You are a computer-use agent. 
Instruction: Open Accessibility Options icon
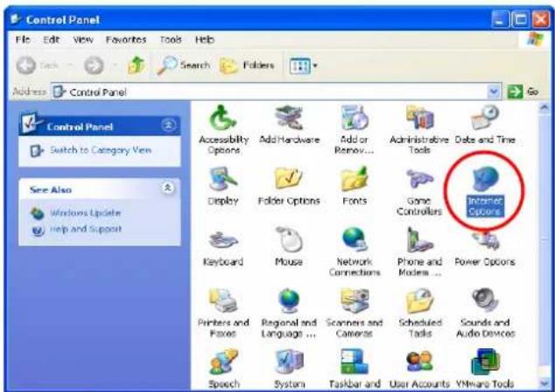click(x=223, y=129)
